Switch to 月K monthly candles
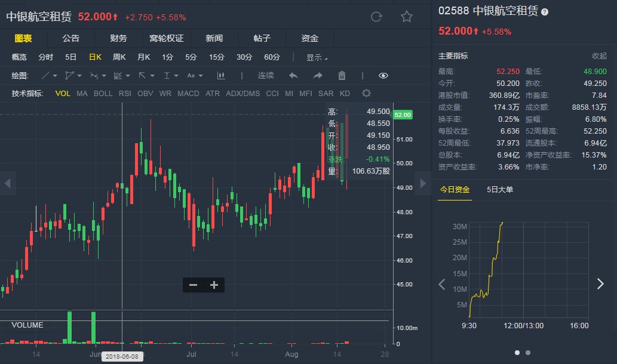 pyautogui.click(x=143, y=57)
